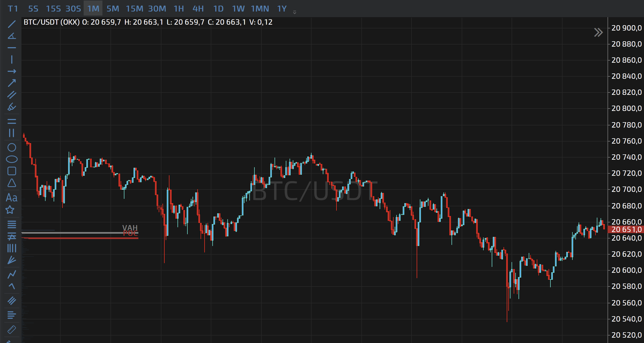Click the 20 651,0 current price label
This screenshot has height=343, width=644.
(x=626, y=230)
